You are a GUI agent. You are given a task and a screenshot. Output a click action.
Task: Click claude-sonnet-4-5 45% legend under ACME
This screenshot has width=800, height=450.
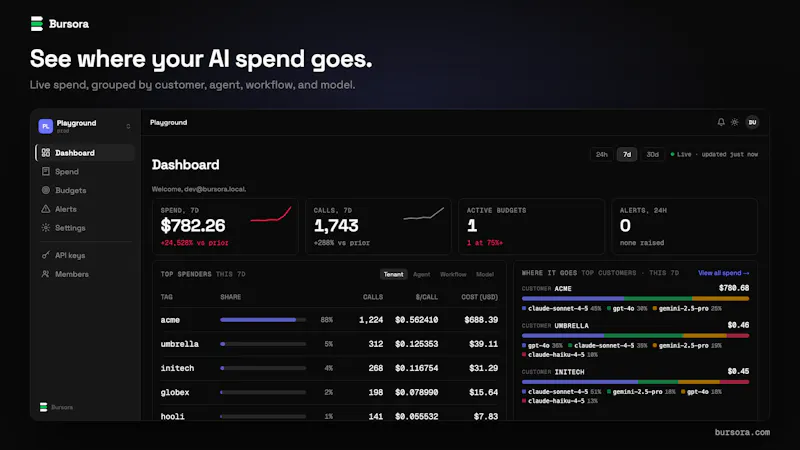pyautogui.click(x=561, y=309)
